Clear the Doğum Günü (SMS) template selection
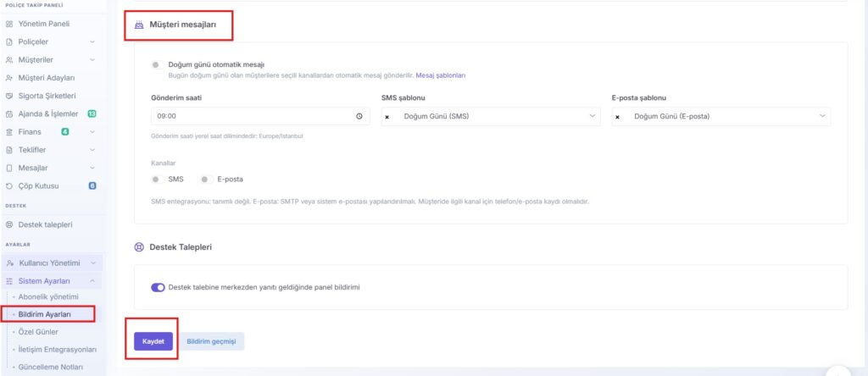 [x=387, y=117]
